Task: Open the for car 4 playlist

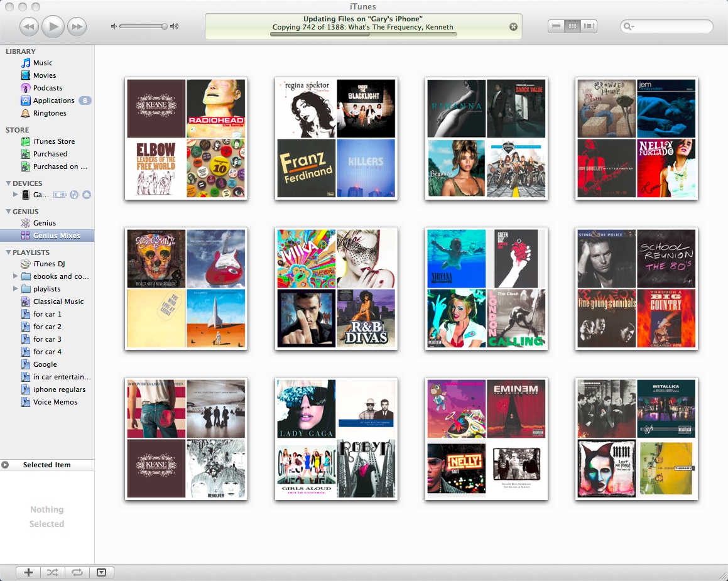Action: coord(47,352)
